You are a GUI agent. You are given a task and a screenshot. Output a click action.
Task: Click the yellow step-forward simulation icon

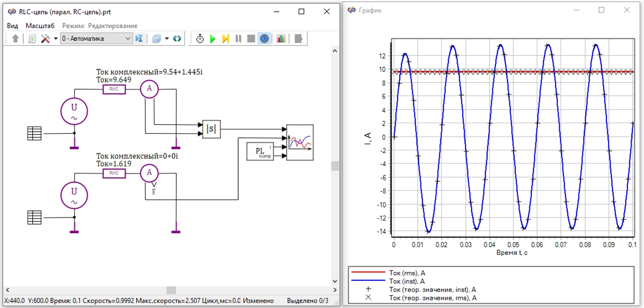pos(225,39)
